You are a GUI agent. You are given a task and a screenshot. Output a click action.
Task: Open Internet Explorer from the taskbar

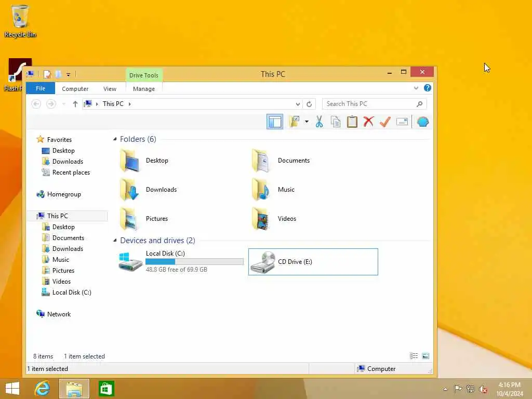coord(43,389)
